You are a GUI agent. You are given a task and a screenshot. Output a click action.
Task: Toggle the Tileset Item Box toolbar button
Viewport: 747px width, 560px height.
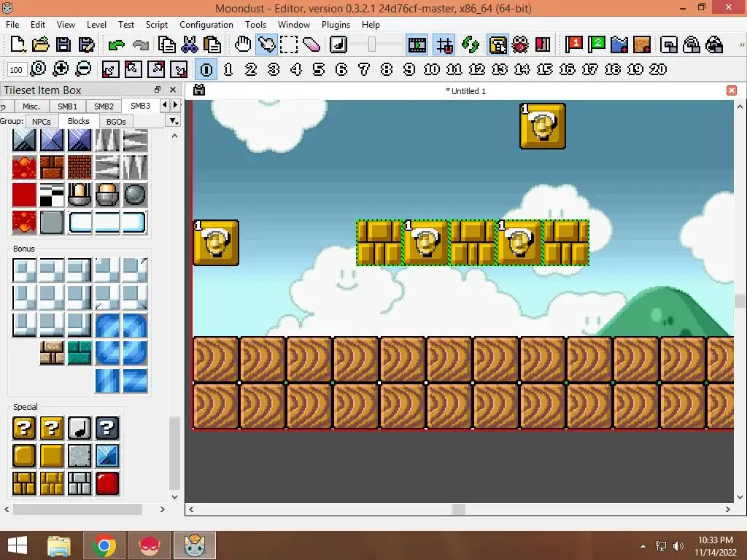[498, 45]
